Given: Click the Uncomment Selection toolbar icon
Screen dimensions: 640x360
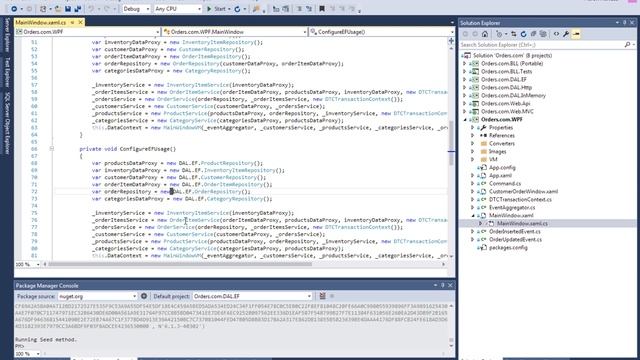Looking at the screenshot, I should [x=309, y=9].
